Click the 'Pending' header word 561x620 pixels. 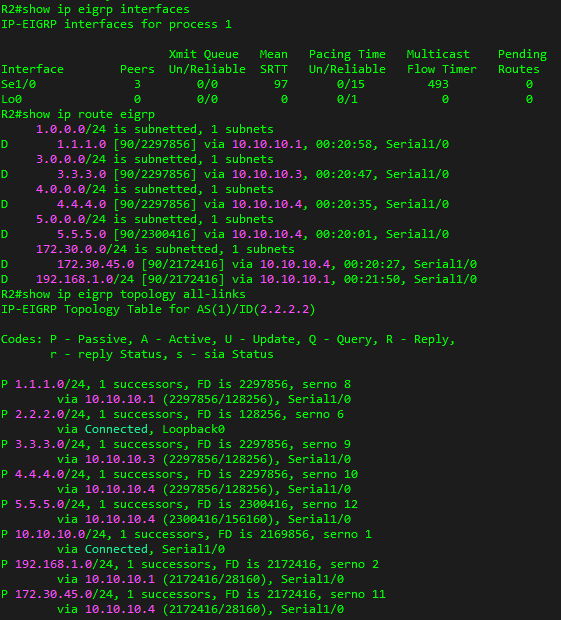[x=522, y=54]
